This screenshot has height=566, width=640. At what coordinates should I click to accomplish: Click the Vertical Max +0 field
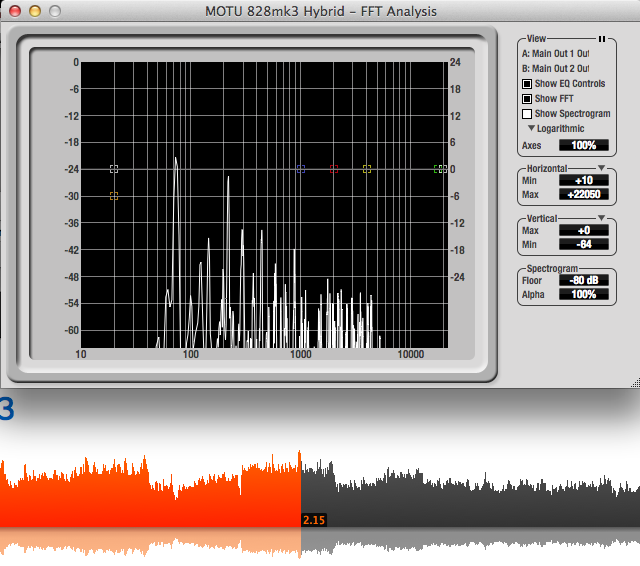click(x=584, y=230)
